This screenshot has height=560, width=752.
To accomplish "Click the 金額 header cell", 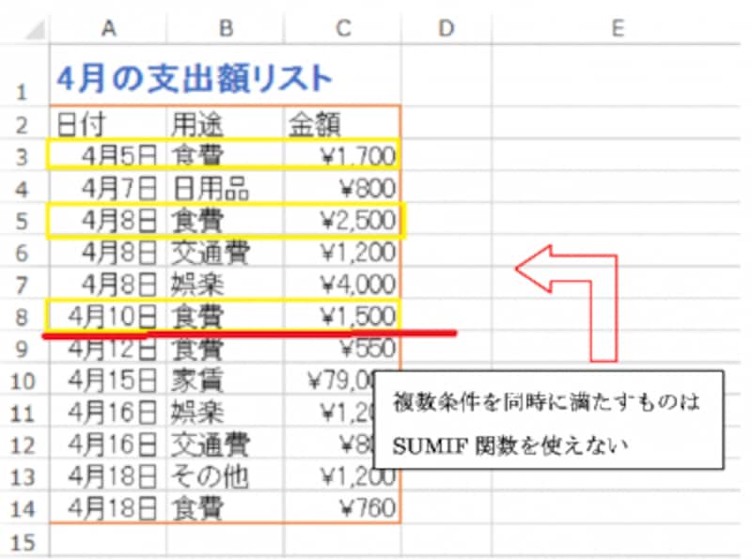I will click(x=343, y=123).
